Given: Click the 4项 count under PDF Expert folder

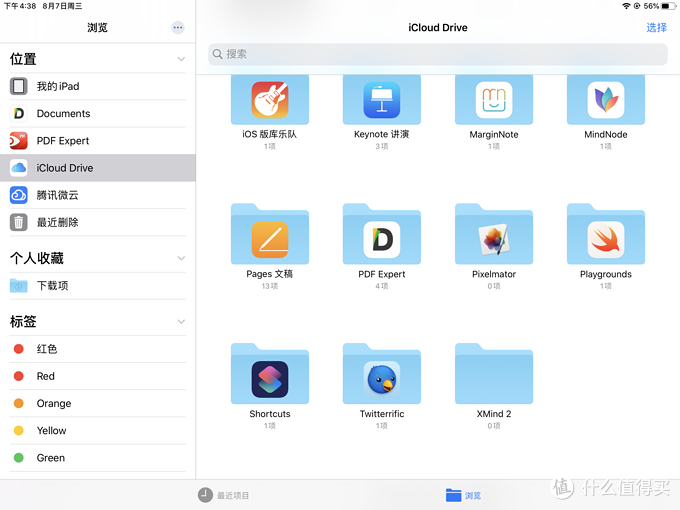Looking at the screenshot, I should (382, 286).
